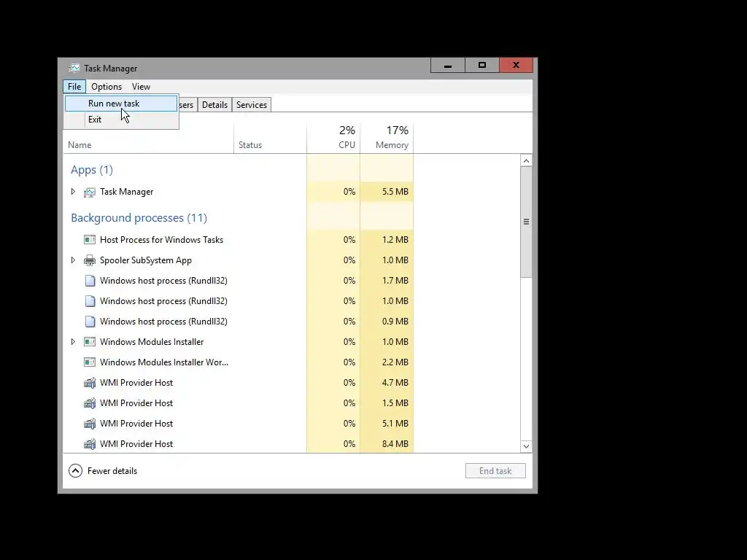747x560 pixels.
Task: Click icon of WMI Provider Host 8.4 MB
Action: click(90, 444)
